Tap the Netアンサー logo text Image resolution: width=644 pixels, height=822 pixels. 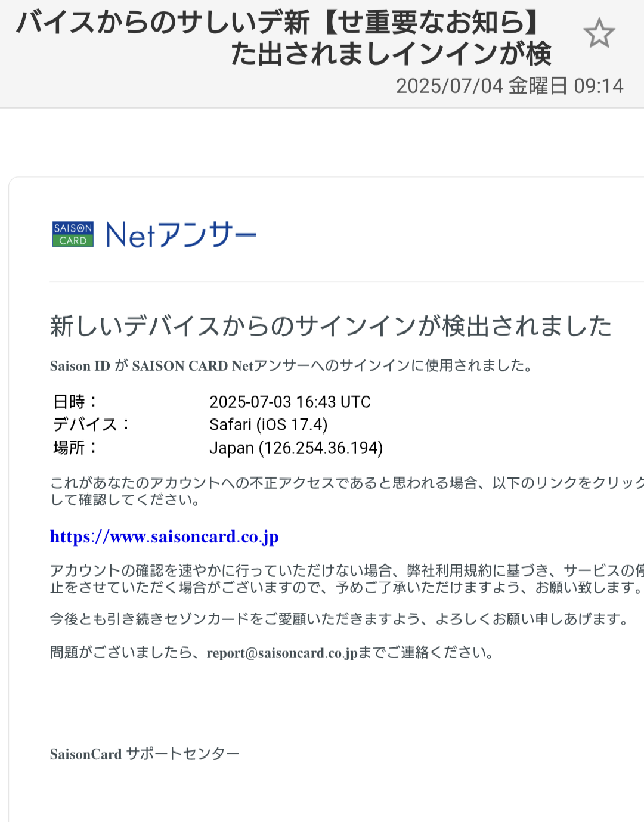181,234
